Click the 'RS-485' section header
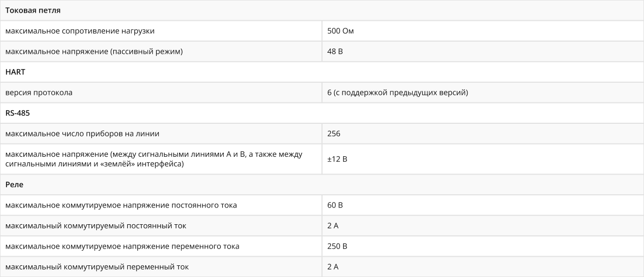The height and width of the screenshot is (277, 644). coord(322,113)
